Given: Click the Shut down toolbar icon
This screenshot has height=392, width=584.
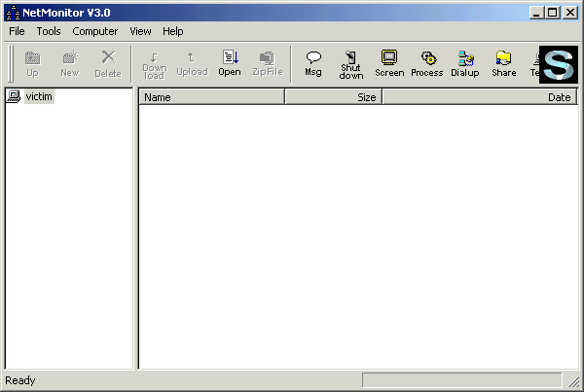Looking at the screenshot, I should tap(351, 64).
